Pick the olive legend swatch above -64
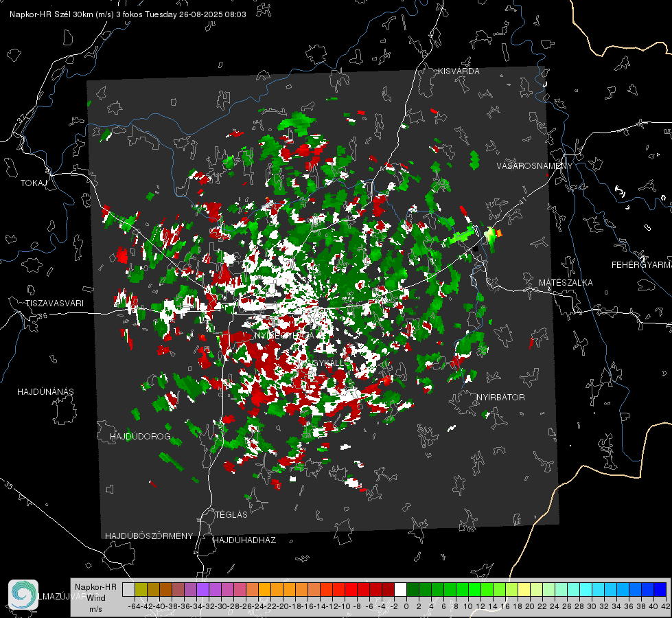 coord(141,589)
